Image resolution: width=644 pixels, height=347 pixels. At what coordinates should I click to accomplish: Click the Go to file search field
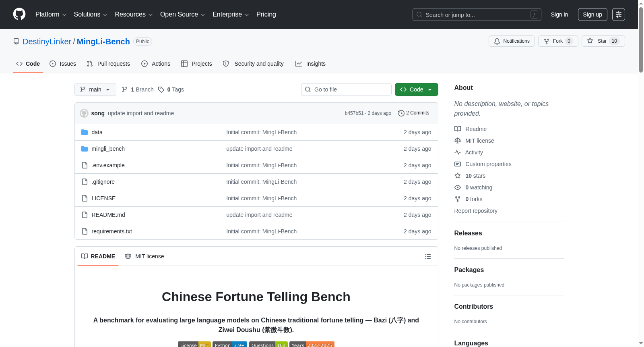[346, 89]
